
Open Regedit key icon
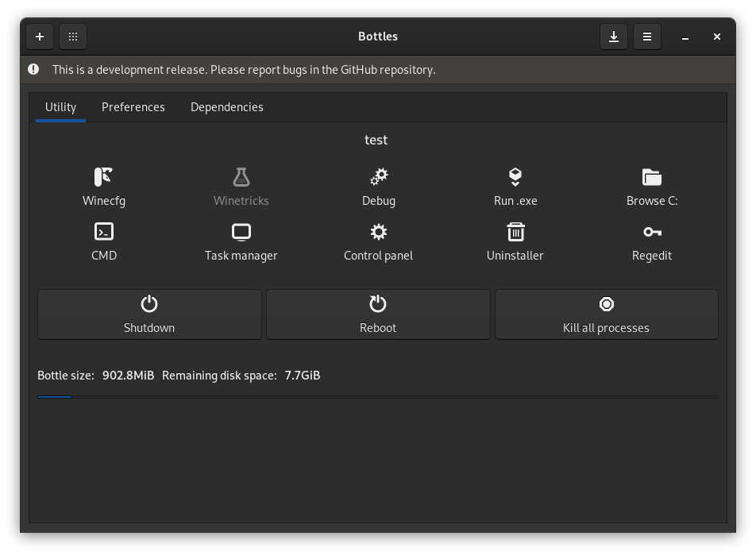click(x=652, y=242)
